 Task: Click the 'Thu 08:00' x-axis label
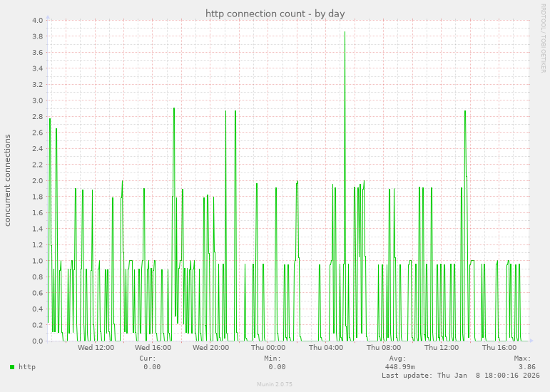coord(384,348)
